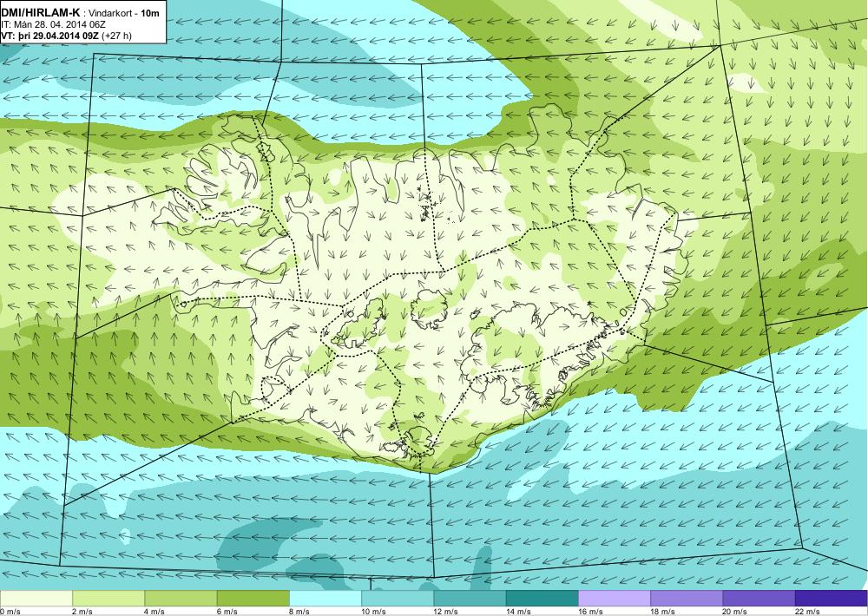Choose the dark indigo 22 m/s legend swatch

click(832, 599)
